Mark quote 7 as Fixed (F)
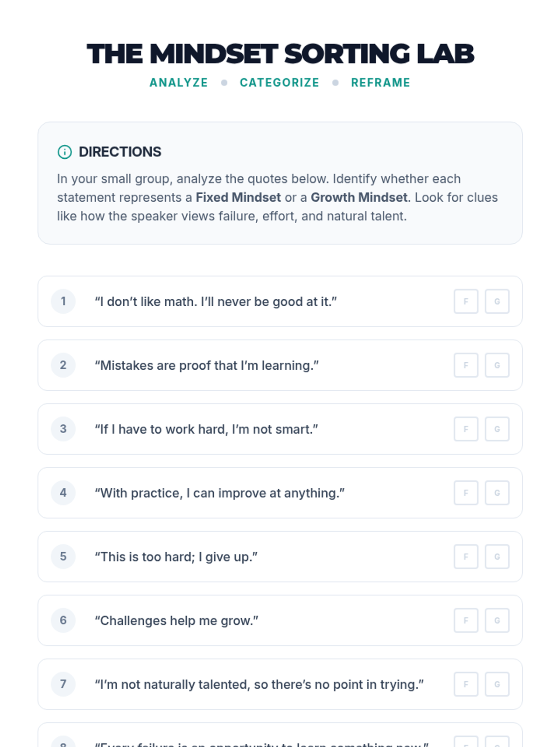The image size is (560, 747). click(x=466, y=684)
